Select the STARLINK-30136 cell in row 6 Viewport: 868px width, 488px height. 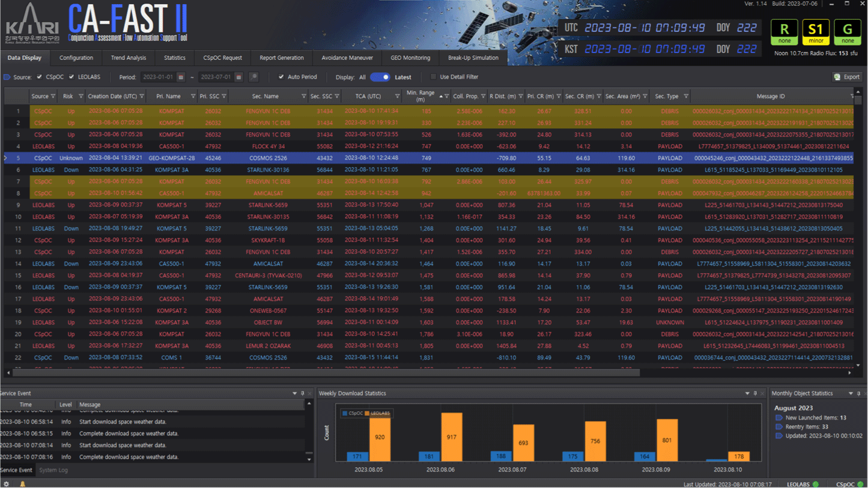pos(269,170)
